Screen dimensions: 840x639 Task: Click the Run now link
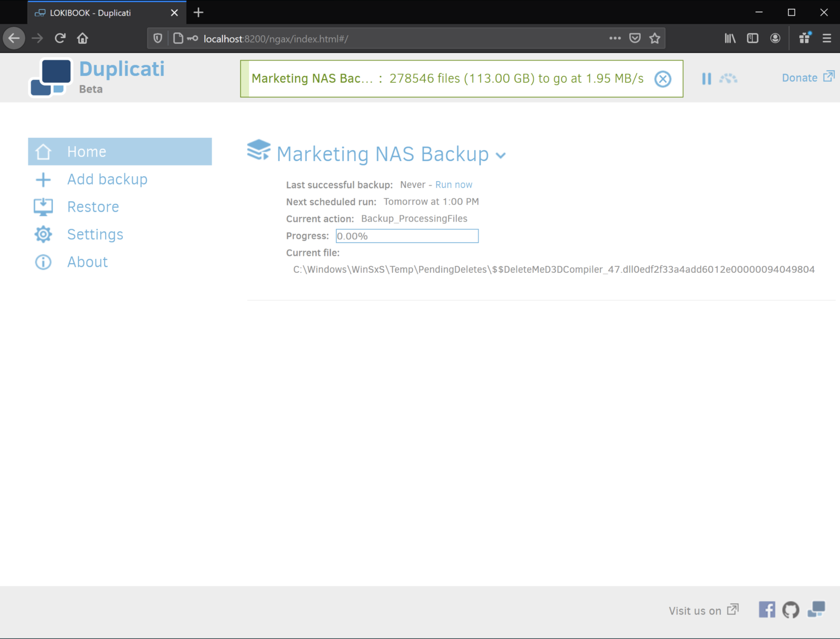(x=453, y=184)
